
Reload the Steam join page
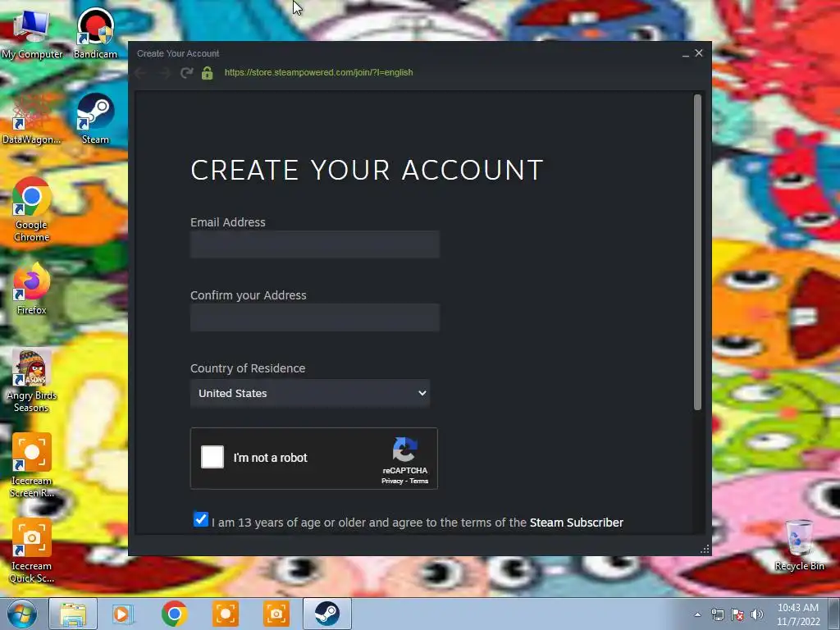pyautogui.click(x=186, y=73)
